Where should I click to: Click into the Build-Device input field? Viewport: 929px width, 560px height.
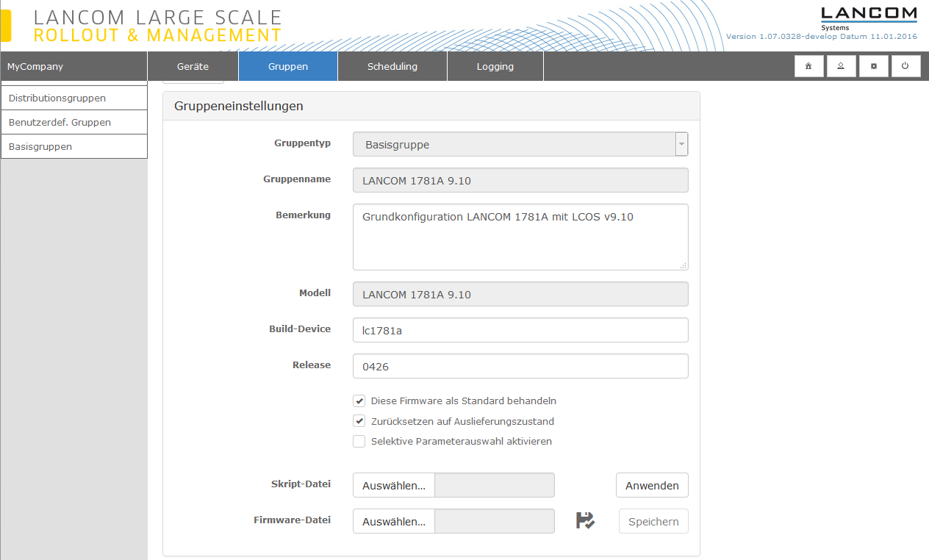[520, 330]
